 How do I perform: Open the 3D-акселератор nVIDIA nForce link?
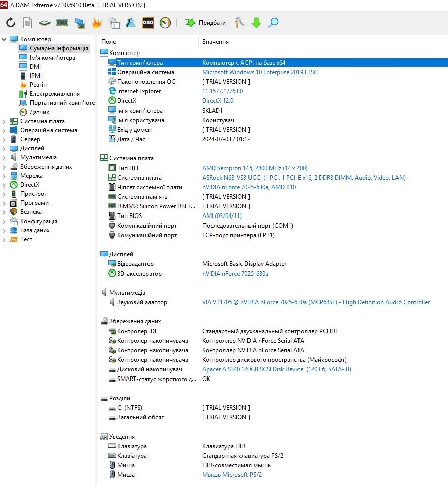tap(235, 274)
